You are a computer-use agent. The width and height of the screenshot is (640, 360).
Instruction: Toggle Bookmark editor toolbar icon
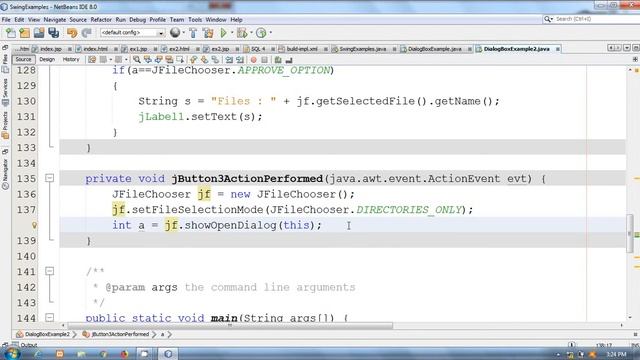pos(215,60)
